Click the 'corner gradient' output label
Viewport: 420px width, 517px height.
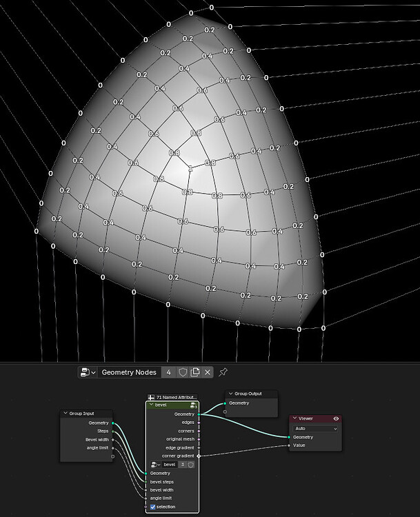click(178, 456)
